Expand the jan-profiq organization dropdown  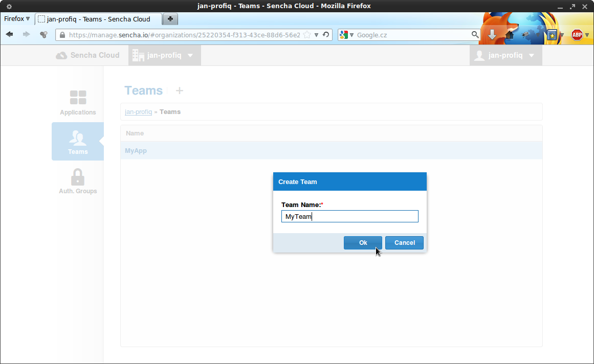(164, 55)
